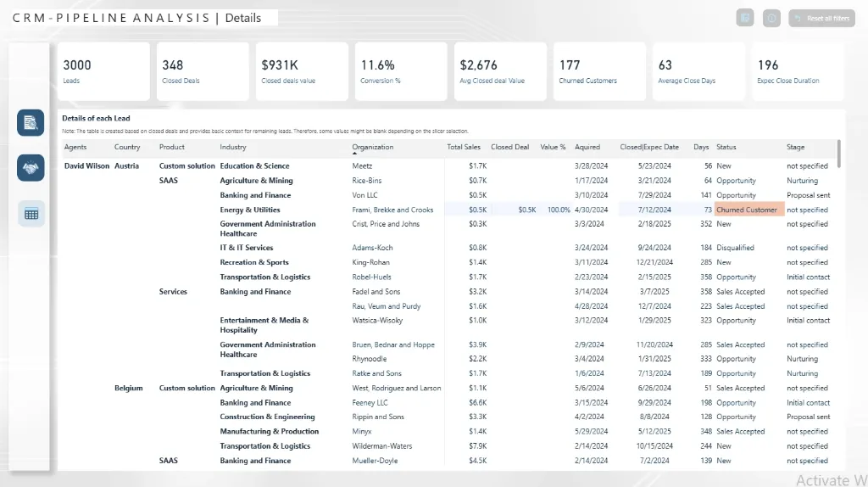868x487 pixels.
Task: Select David Wilson agent row header
Action: pos(86,166)
